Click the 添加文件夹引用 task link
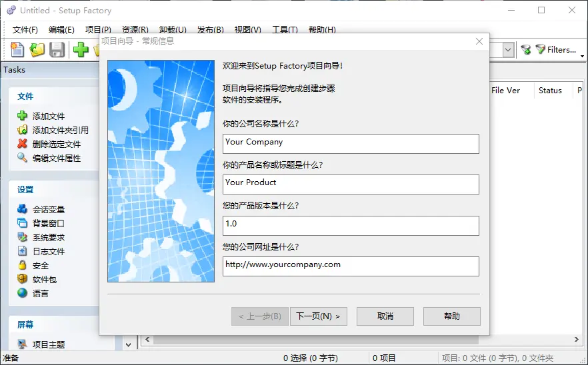Viewport: 588px width, 365px height. pos(61,130)
